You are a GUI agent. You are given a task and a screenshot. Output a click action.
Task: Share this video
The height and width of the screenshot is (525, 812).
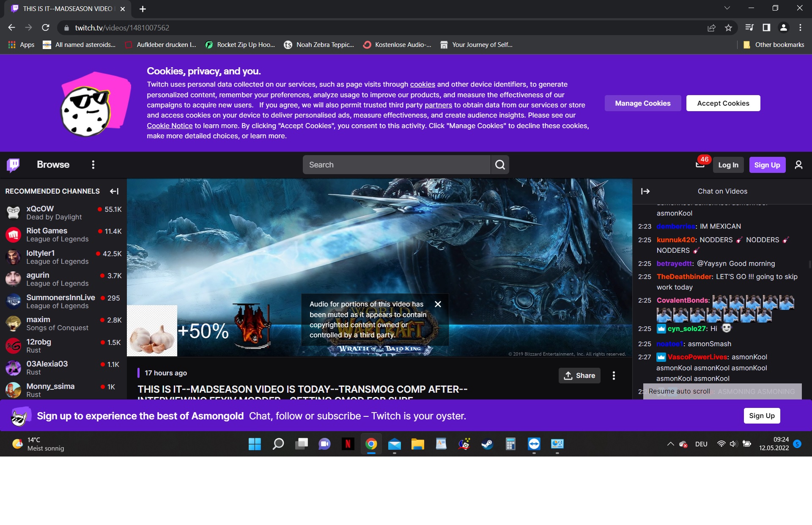point(579,375)
